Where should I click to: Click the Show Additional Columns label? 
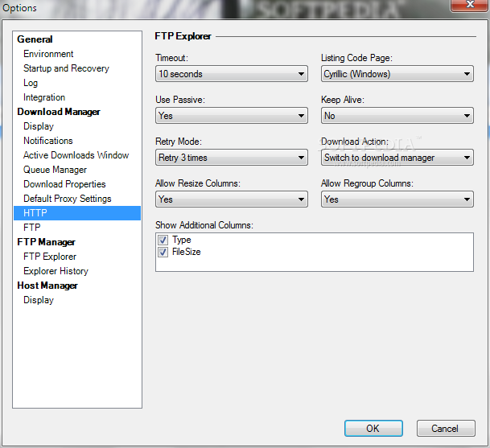204,225
